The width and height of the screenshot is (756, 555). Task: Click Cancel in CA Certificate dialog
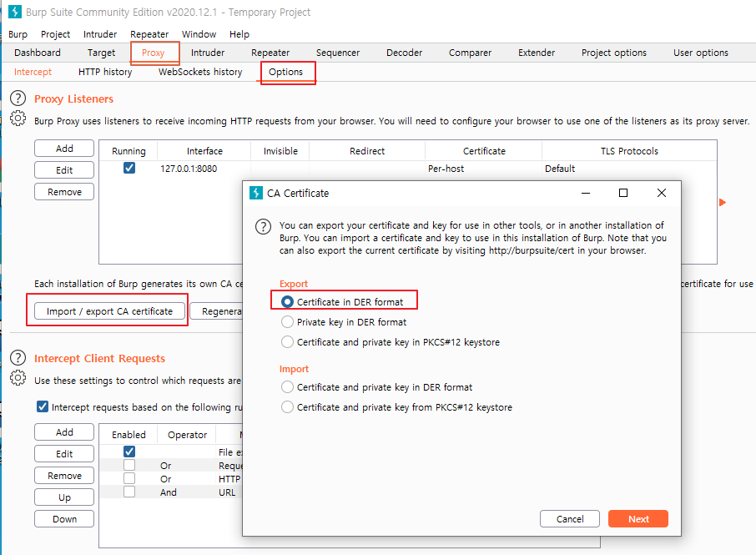click(570, 519)
